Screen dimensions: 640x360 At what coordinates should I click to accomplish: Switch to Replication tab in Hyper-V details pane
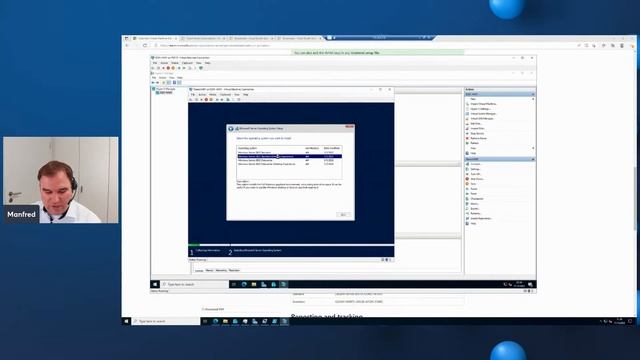[234, 270]
